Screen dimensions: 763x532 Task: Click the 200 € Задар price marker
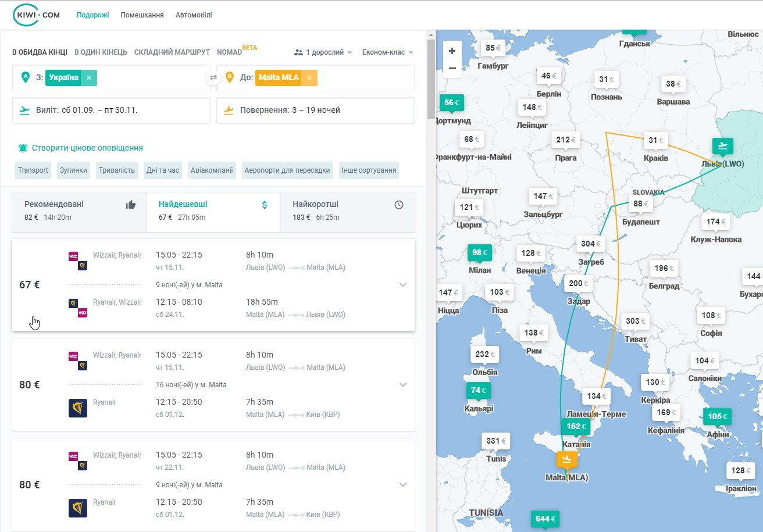578,284
